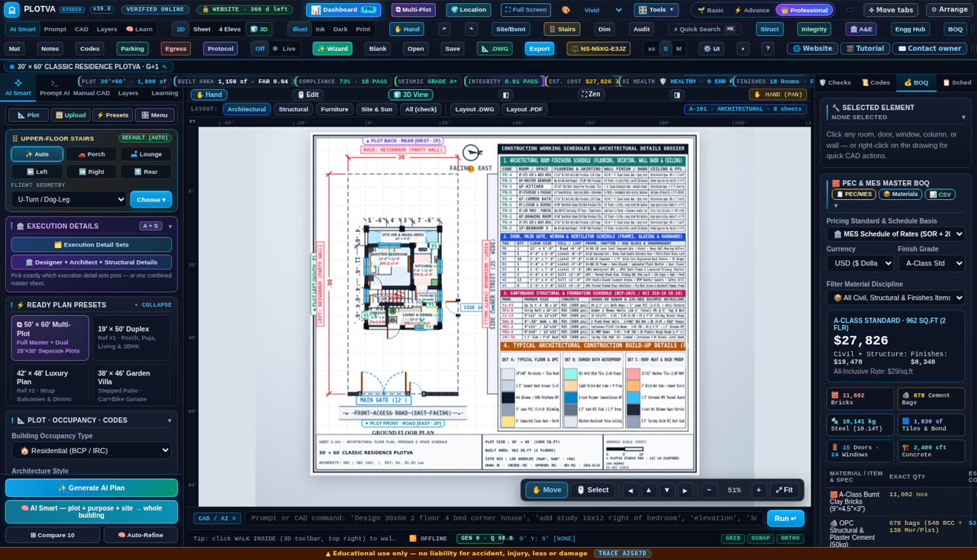Pan the drawing view left
Viewport: 977px width, 560px height.
coord(631,490)
